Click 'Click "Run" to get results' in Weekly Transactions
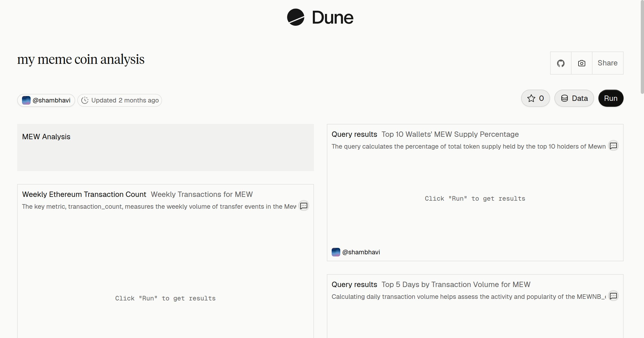 click(165, 298)
